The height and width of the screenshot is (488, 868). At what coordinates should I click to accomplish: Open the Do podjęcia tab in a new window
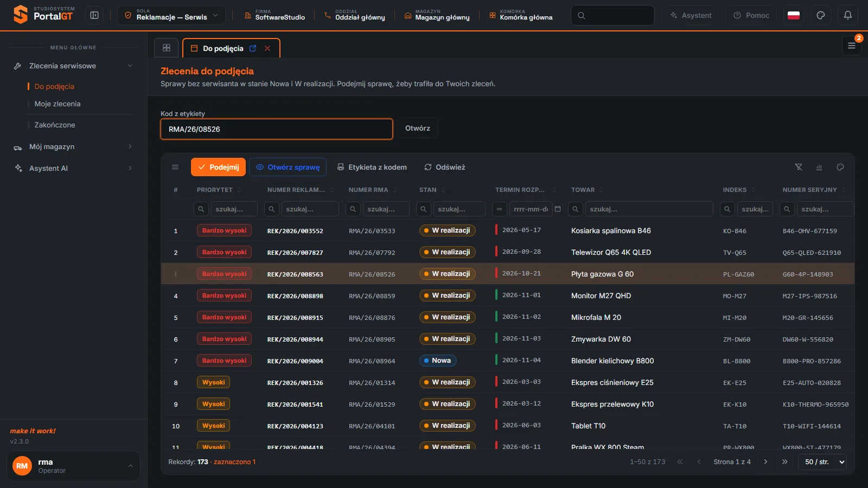click(x=253, y=48)
